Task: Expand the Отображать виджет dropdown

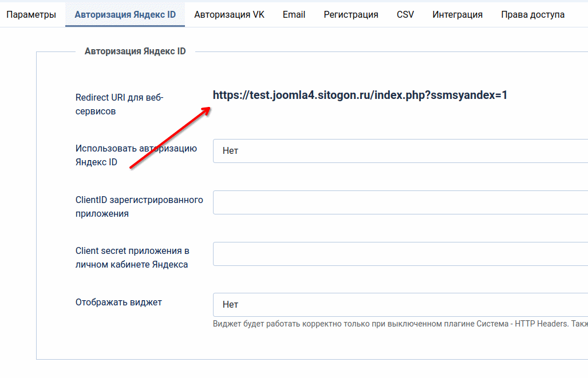Action: point(401,305)
